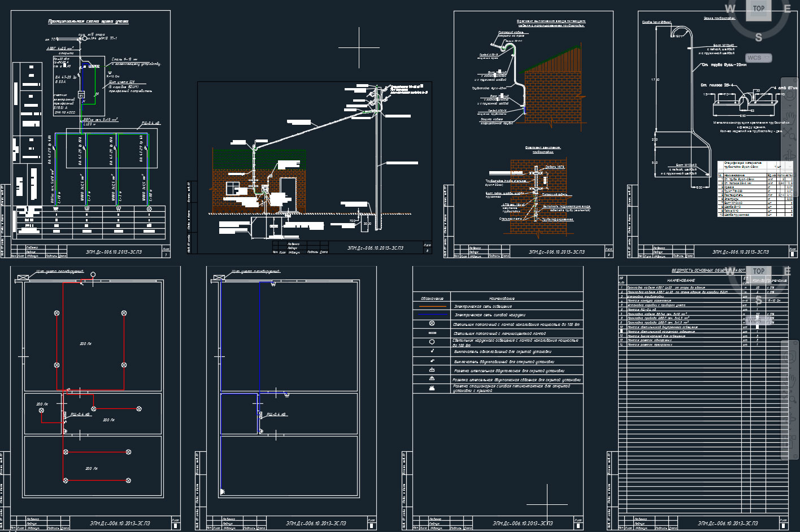
Task: Select the 'Питающий кабель' callout on the plugging detail
Action: point(554,194)
